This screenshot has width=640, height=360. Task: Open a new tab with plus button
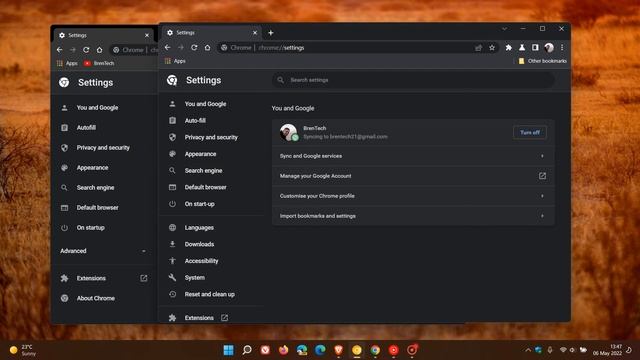[x=271, y=33]
